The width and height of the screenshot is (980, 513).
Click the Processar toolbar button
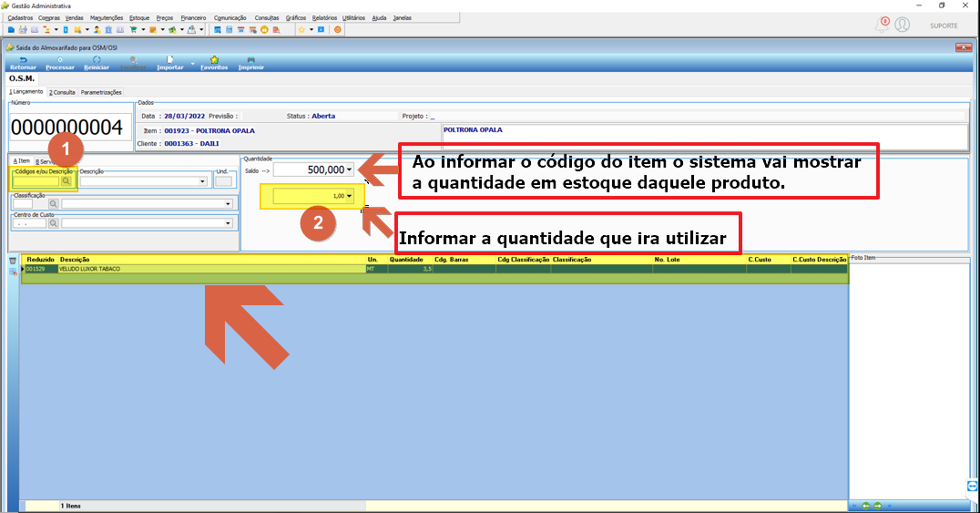point(60,63)
